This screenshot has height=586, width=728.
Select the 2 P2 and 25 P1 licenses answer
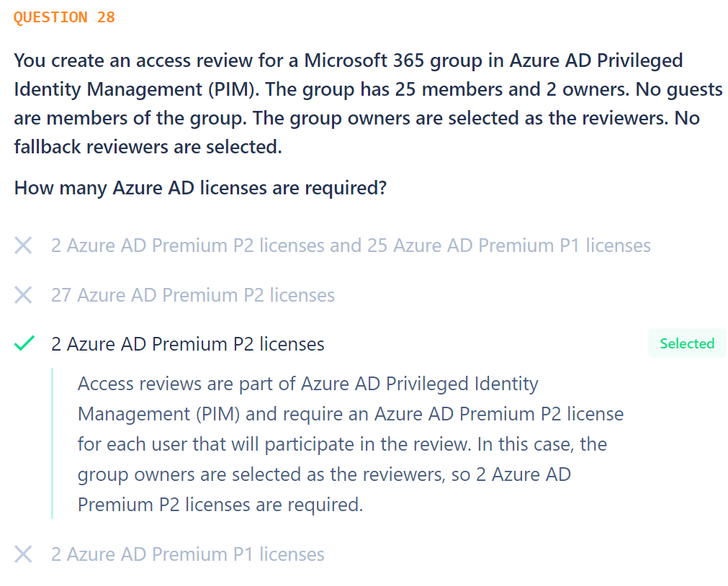click(x=351, y=245)
